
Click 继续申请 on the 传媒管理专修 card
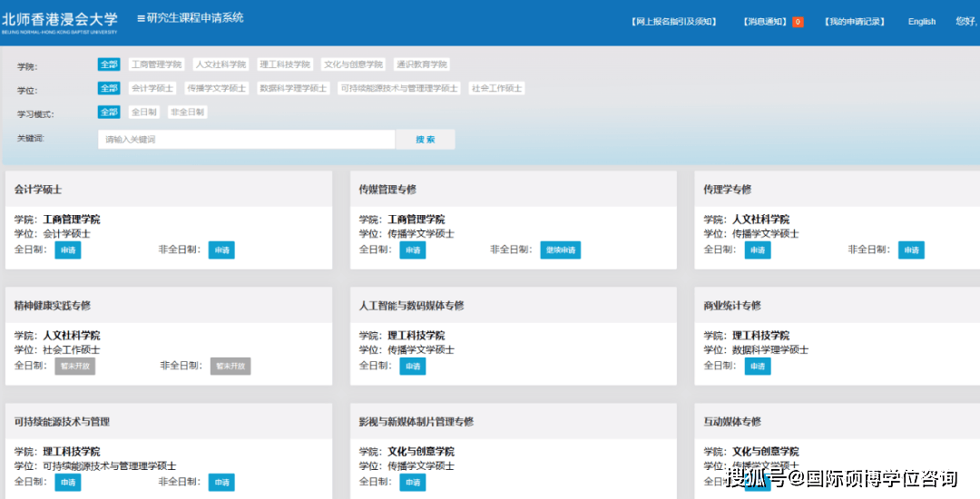[560, 249]
